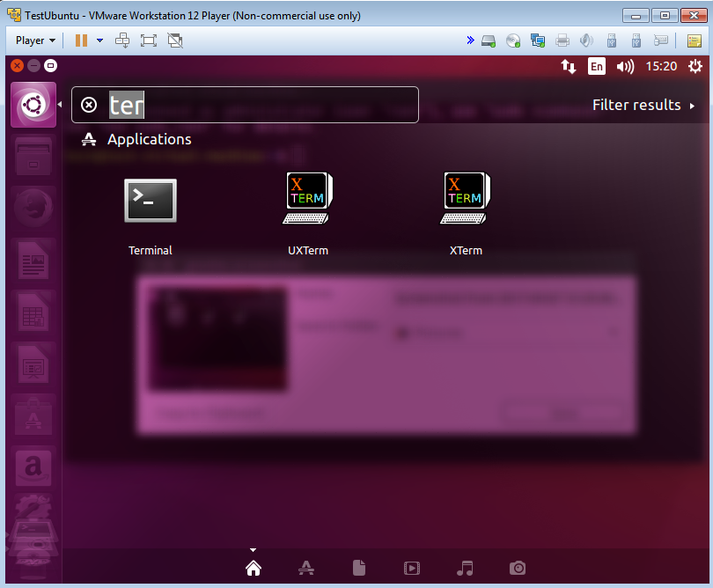Open power options arrow beside pause button

coord(99,40)
